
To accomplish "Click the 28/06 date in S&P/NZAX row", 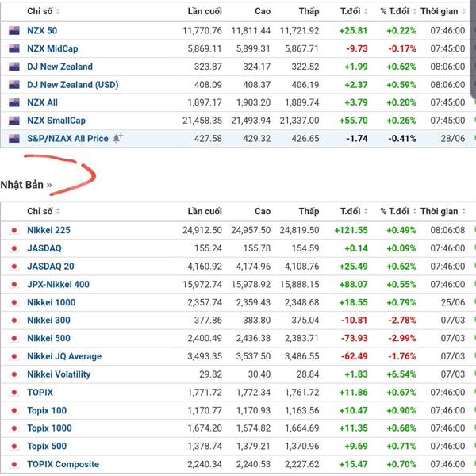I will [453, 138].
